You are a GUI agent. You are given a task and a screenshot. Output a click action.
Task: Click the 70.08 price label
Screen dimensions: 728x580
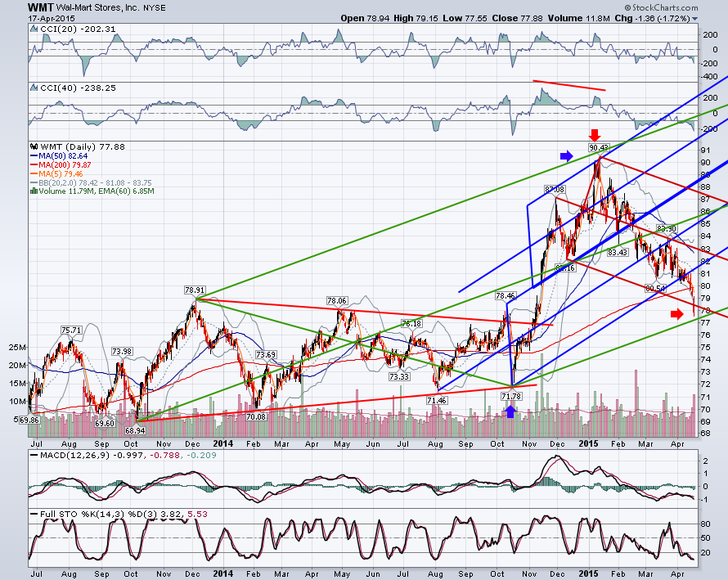256,417
